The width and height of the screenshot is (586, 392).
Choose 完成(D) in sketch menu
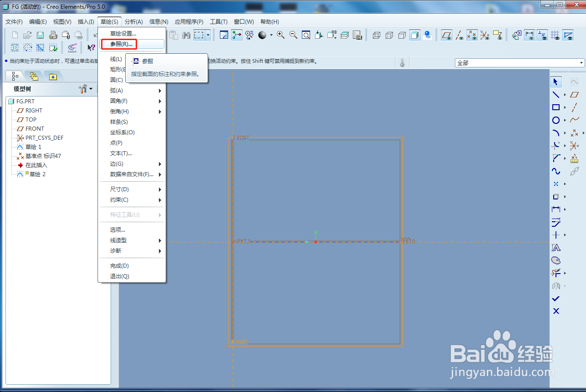(x=132, y=266)
